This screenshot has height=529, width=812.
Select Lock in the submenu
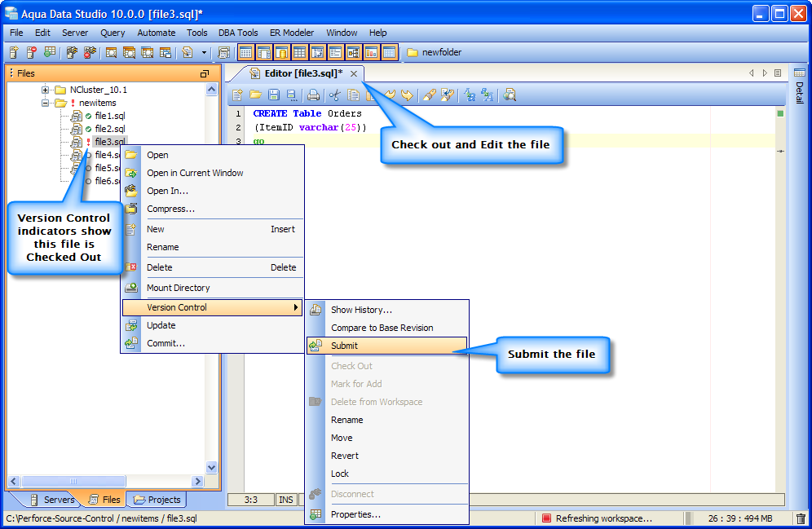[x=386, y=474]
